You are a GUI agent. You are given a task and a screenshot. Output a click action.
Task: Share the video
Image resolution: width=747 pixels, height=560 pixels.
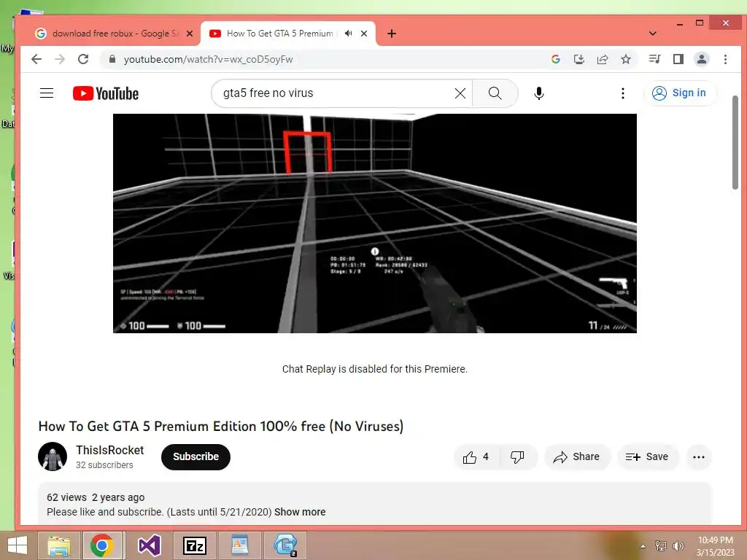click(576, 457)
